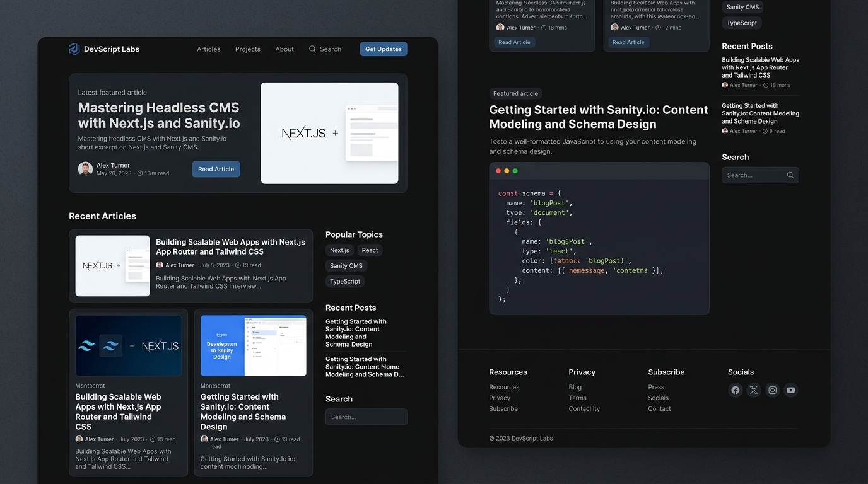Image resolution: width=868 pixels, height=484 pixels.
Task: Select TypeScript tag under Popular Topics
Action: (345, 281)
